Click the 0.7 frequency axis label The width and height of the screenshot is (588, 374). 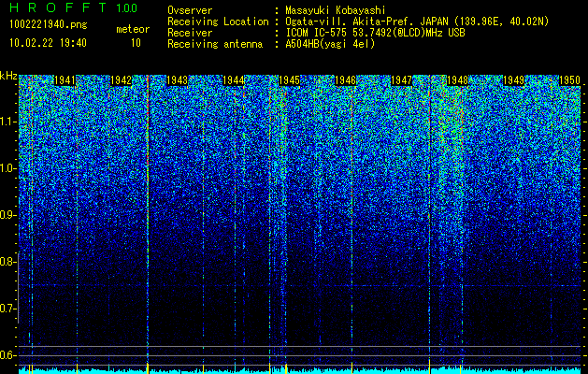click(7, 309)
